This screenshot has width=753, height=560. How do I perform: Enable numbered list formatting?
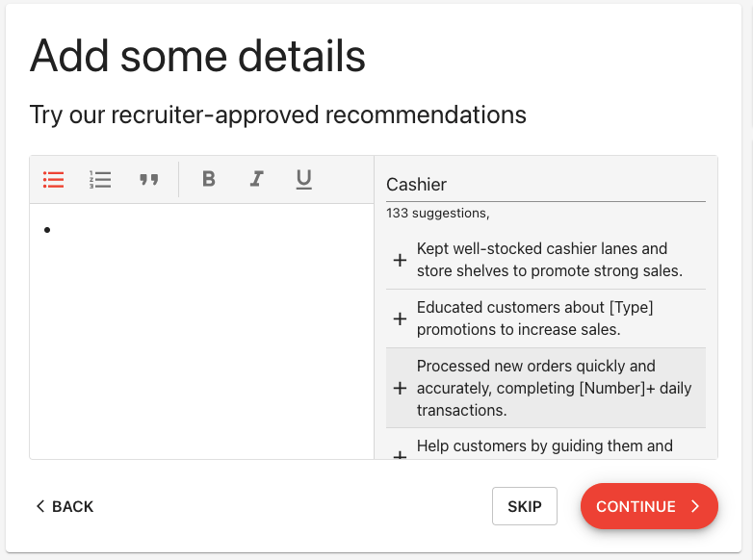pos(100,180)
